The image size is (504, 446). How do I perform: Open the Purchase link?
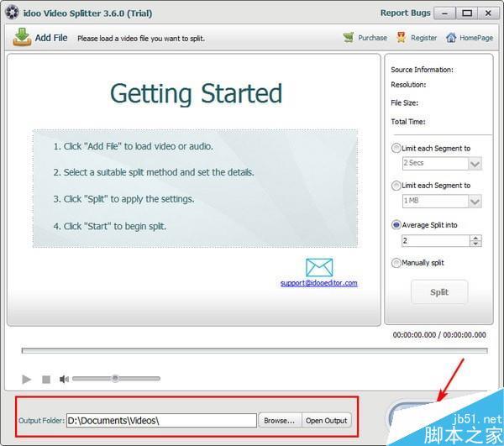point(372,38)
